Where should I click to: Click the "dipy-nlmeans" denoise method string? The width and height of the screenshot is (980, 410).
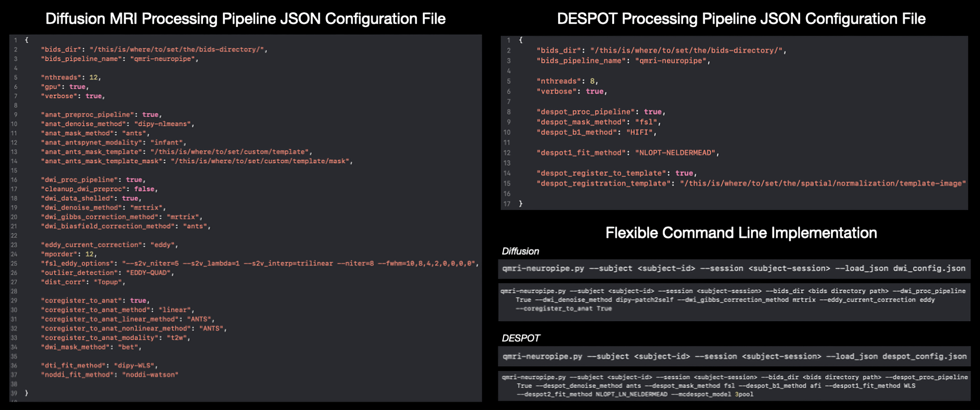[162, 124]
